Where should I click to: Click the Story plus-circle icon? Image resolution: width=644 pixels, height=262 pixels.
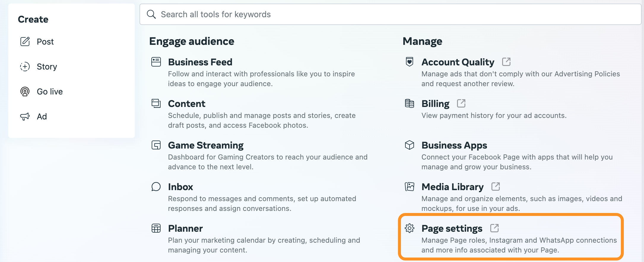pos(25,67)
